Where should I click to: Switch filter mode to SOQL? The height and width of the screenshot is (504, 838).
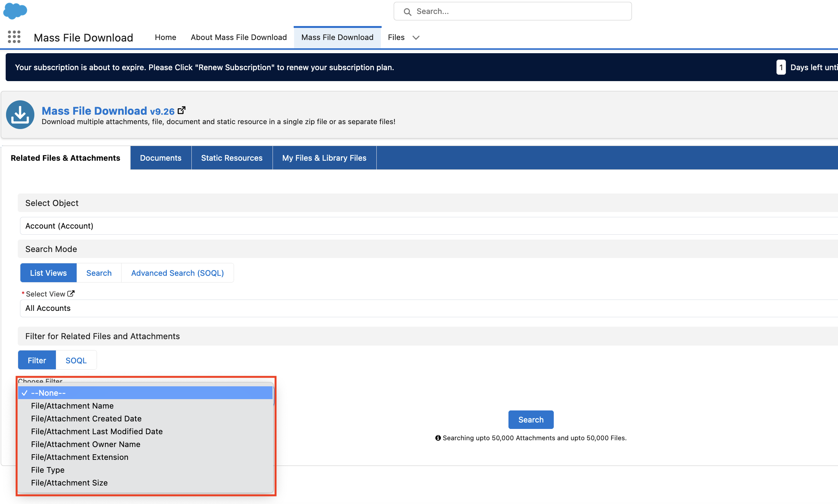76,360
